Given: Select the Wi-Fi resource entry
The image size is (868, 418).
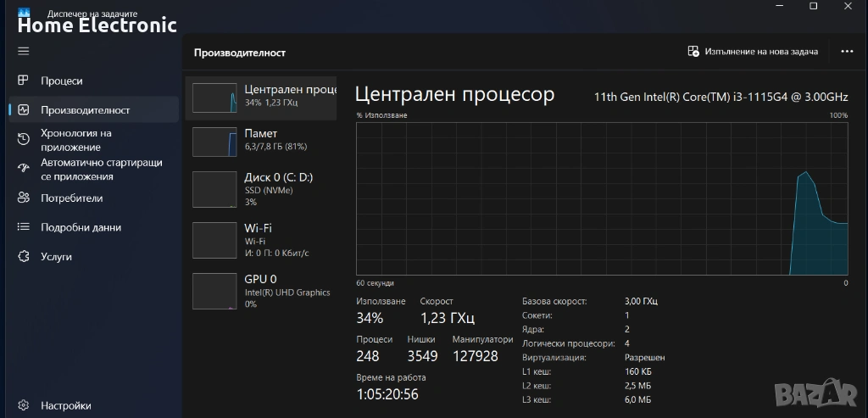Looking at the screenshot, I should [261, 239].
